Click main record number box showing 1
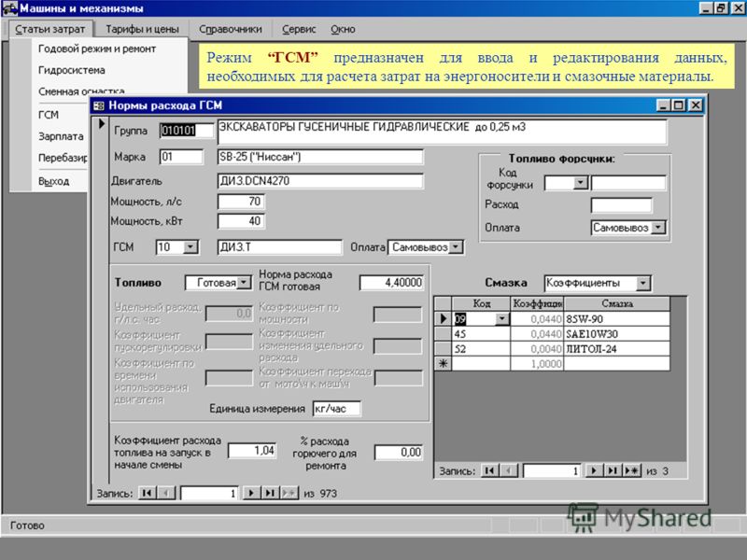This screenshot has height=560, width=747. [x=209, y=493]
